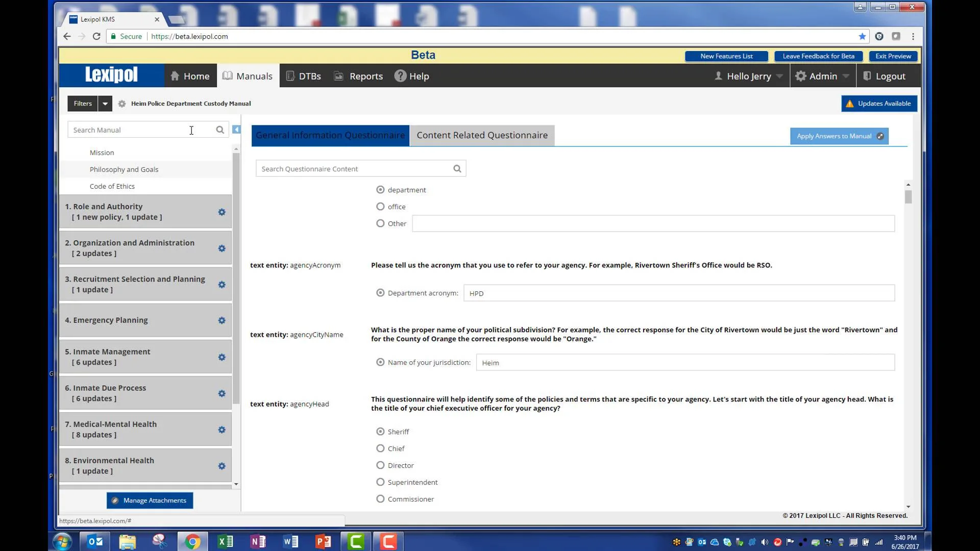Click the search magnifier in Search Manual

[220, 130]
